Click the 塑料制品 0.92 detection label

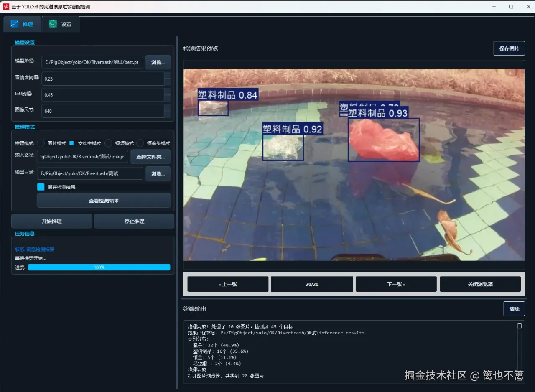tap(293, 129)
